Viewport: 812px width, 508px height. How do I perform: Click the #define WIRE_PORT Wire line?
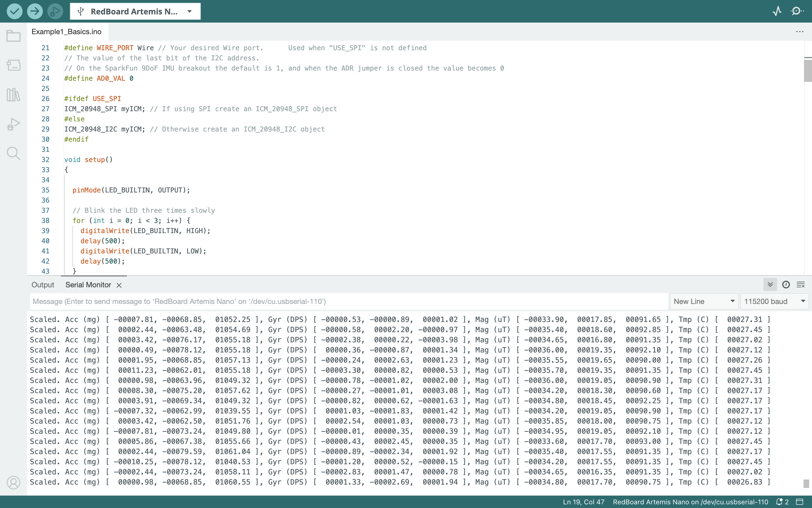click(245, 48)
